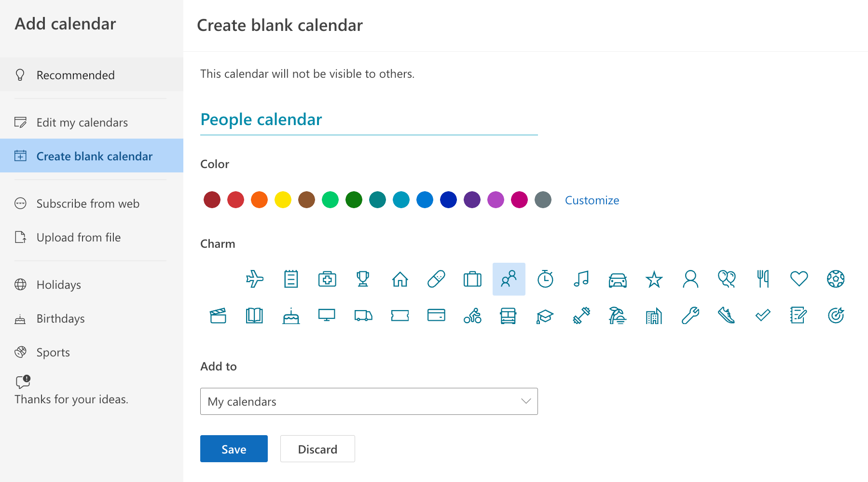Screen dimensions: 868x482
Task: Choose the wrench charm icon
Action: click(x=690, y=316)
